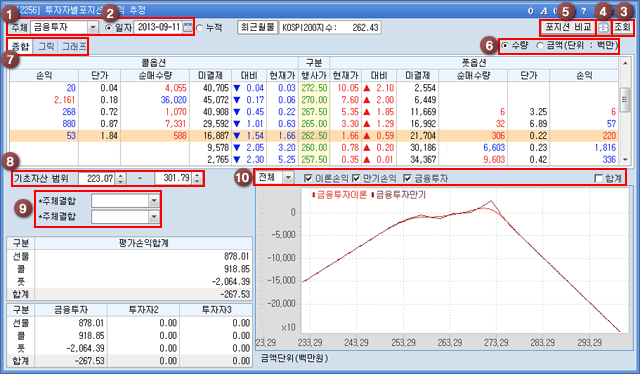This screenshot has width=640, height=374.
Task: Increase the lower 기초자산 범위 value
Action: point(120,176)
